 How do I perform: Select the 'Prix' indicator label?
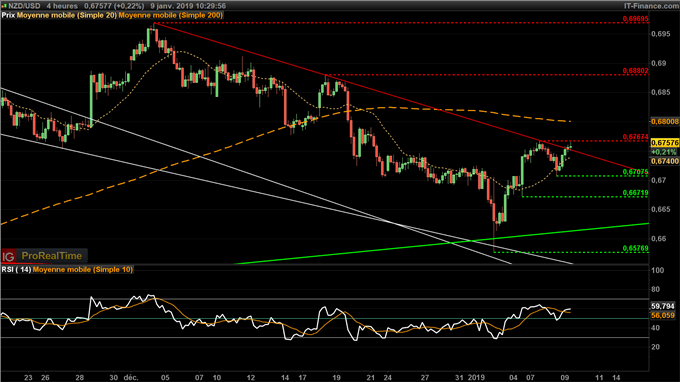tap(8, 15)
